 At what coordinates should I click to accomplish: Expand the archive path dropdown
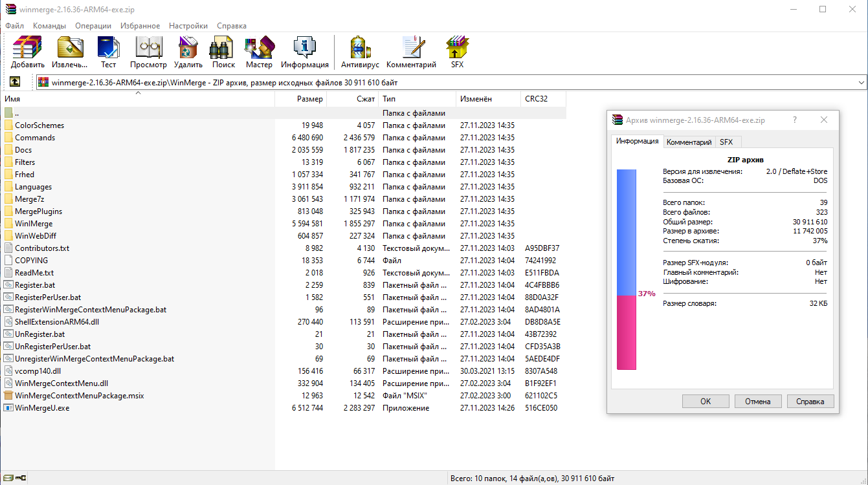pyautogui.click(x=861, y=83)
